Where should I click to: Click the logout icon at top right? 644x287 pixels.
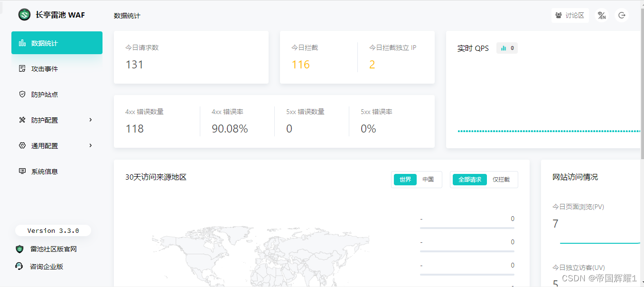coord(622,15)
